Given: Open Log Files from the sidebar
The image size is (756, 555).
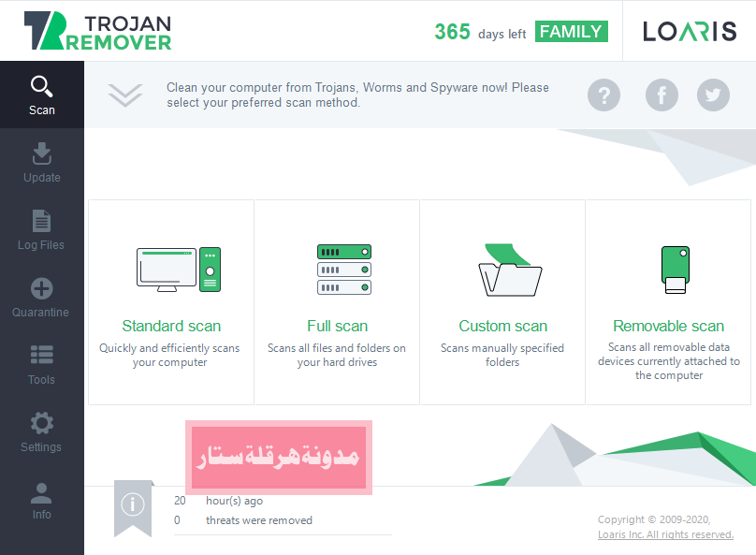Looking at the screenshot, I should click(x=42, y=230).
